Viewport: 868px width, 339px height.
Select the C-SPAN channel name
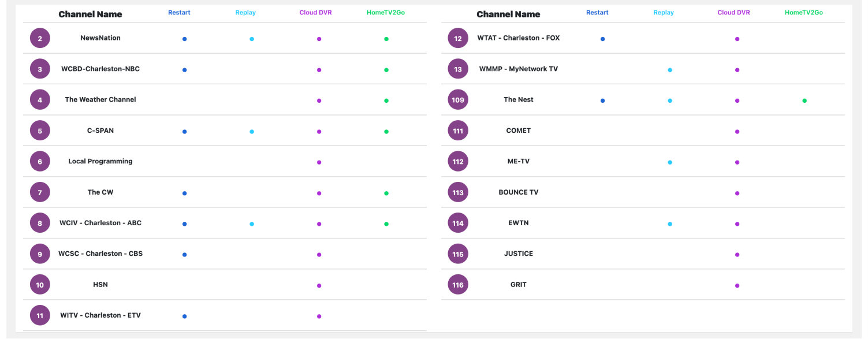(x=100, y=131)
